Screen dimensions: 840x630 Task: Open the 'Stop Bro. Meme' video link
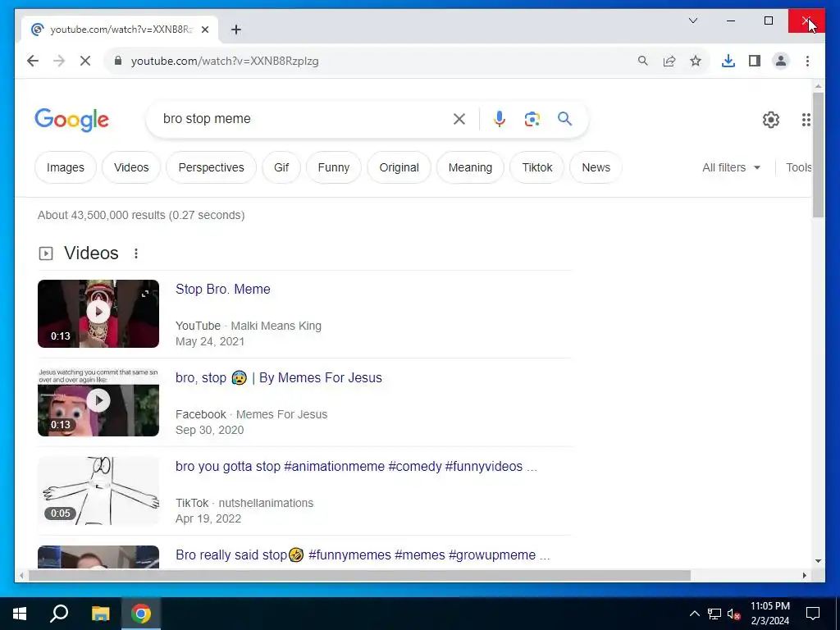(223, 290)
